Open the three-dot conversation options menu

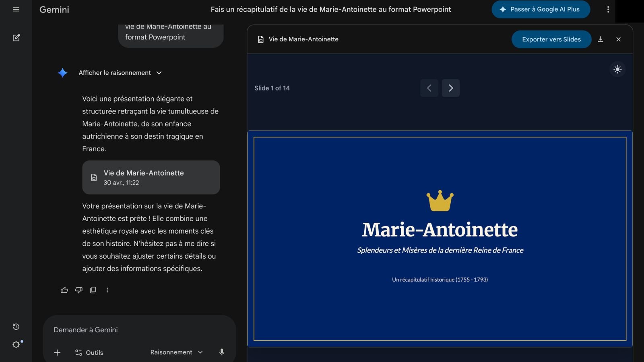pyautogui.click(x=608, y=9)
